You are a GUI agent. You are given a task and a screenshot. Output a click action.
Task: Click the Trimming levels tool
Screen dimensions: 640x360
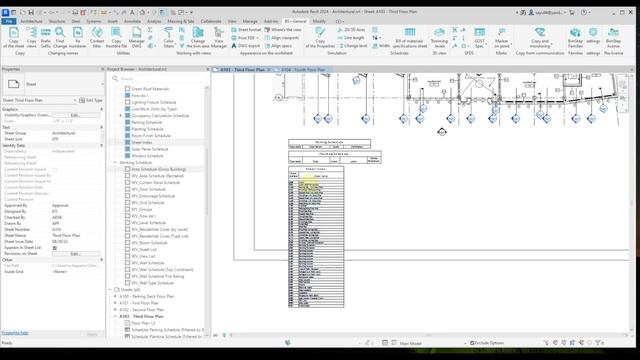pyautogui.click(x=439, y=38)
